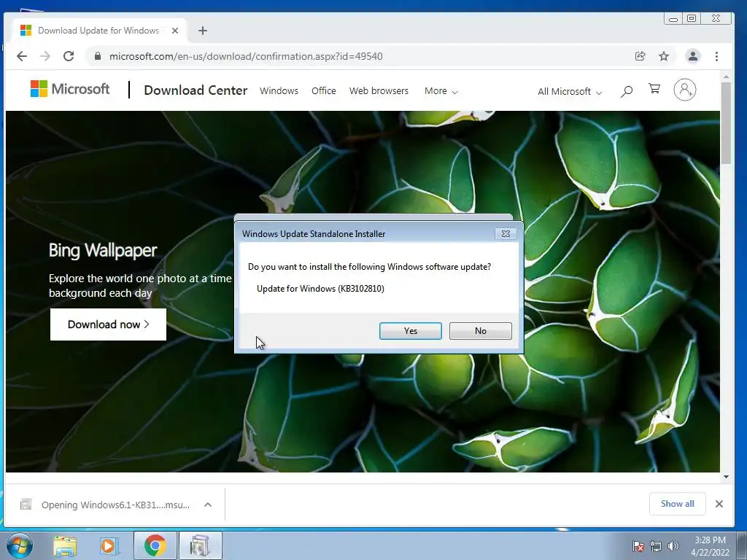Click Show all downloads
The image size is (747, 560).
coord(677,504)
